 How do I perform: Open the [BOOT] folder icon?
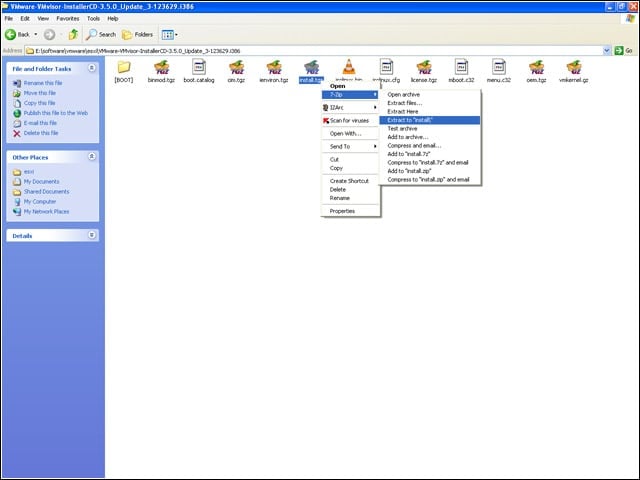coord(124,67)
